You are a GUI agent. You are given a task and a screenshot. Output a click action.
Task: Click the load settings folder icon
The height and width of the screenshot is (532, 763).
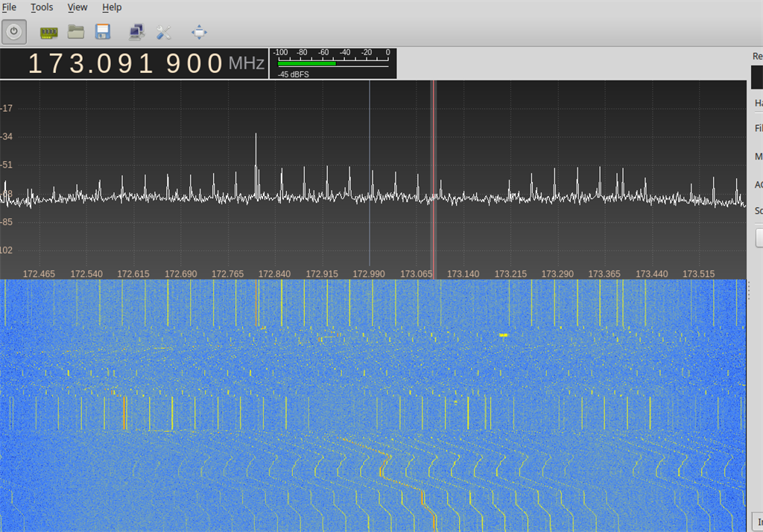(75, 31)
